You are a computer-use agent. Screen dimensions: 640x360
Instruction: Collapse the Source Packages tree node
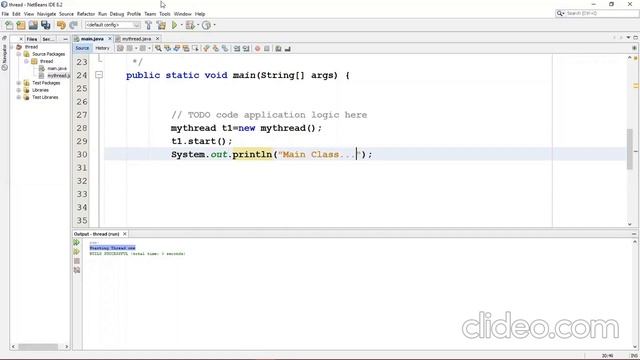click(19, 54)
